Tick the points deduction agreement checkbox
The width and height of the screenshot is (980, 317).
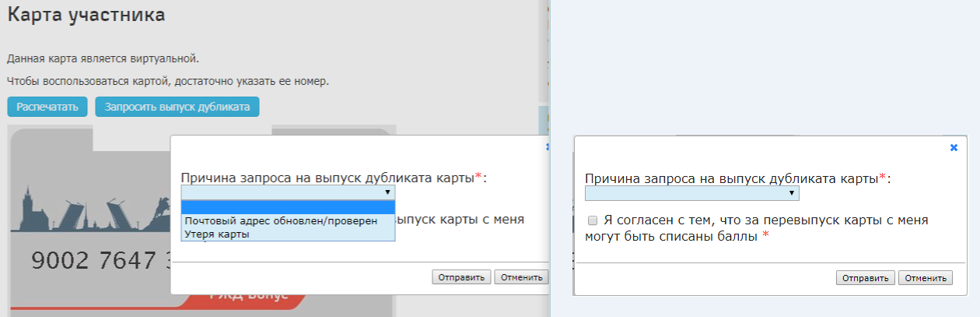[593, 220]
